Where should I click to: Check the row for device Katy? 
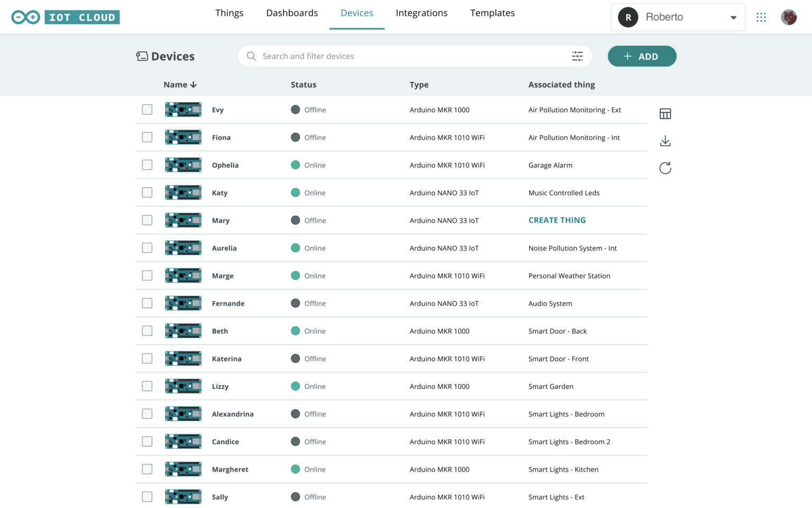[x=147, y=192]
